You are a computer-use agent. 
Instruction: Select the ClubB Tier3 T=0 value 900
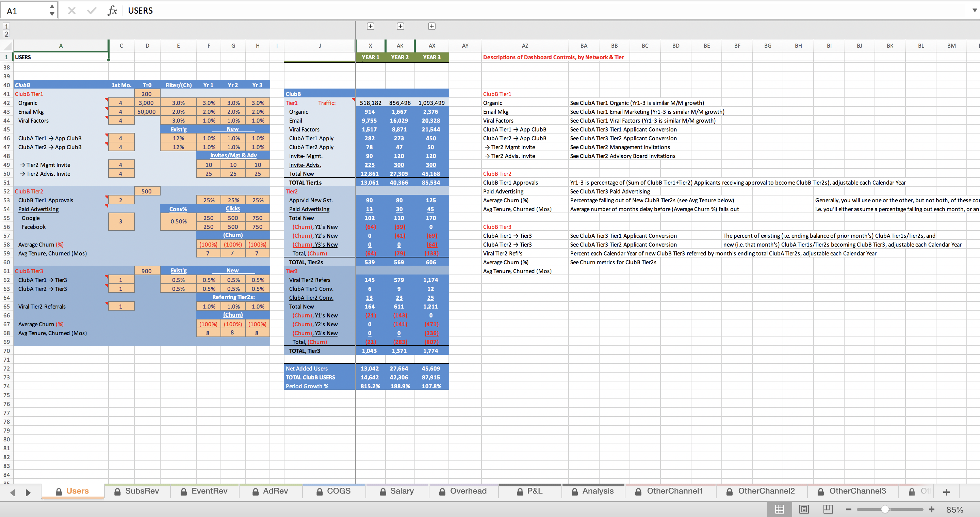tap(147, 271)
